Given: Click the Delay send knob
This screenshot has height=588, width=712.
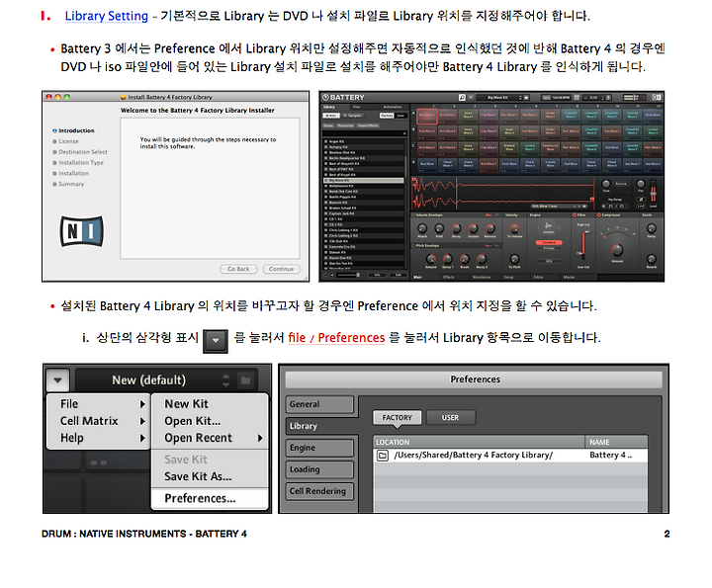Looking at the screenshot, I should (x=652, y=228).
